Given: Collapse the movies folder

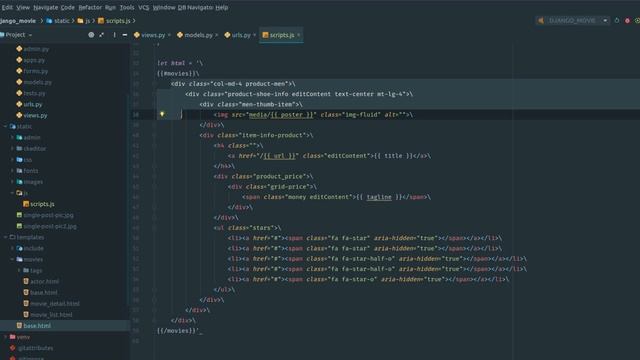Looking at the screenshot, I should coord(12,259).
